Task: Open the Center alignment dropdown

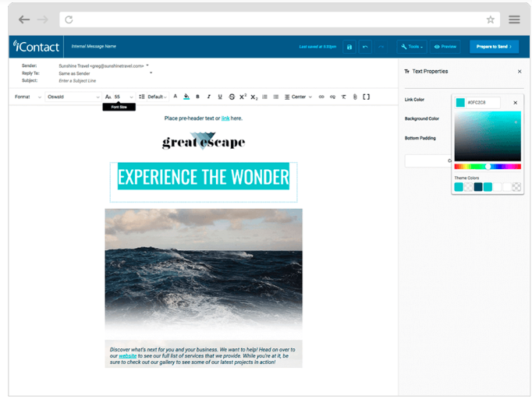Action: click(x=298, y=97)
